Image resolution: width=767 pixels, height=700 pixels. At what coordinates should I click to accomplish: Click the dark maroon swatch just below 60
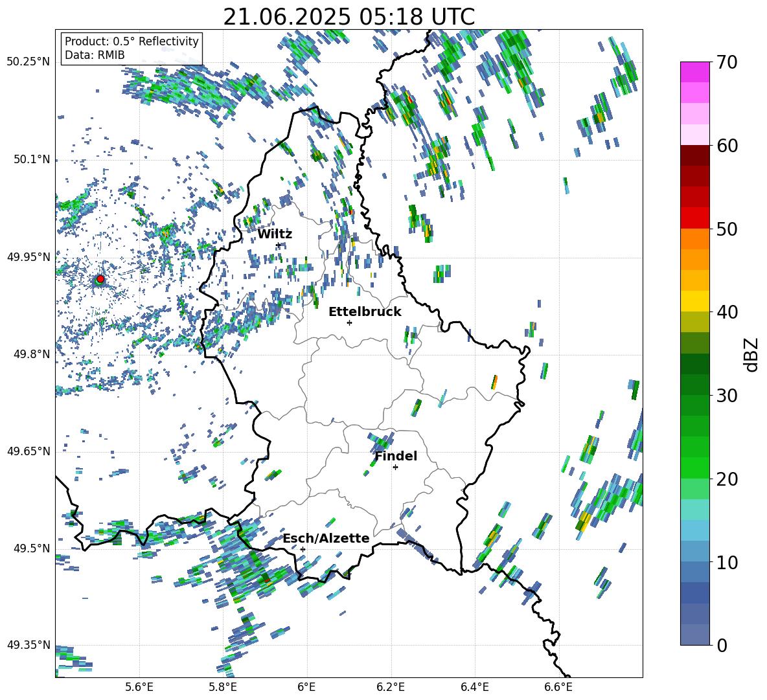click(x=694, y=156)
